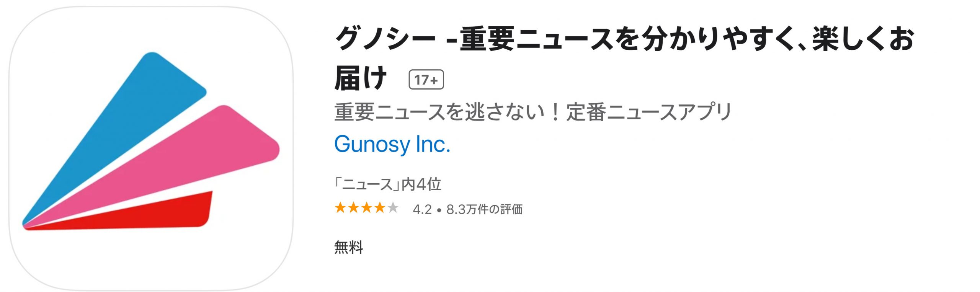Click the 無料 price label
The image size is (980, 292).
(x=348, y=247)
